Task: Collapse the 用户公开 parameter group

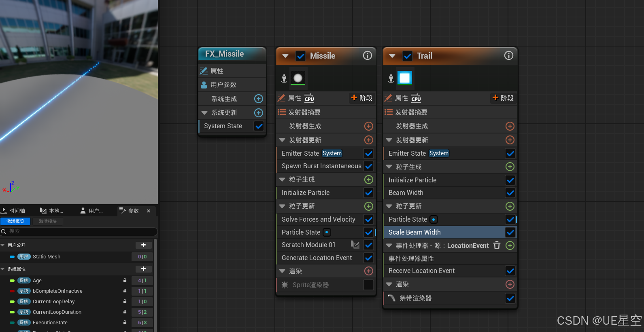Action: click(x=3, y=245)
